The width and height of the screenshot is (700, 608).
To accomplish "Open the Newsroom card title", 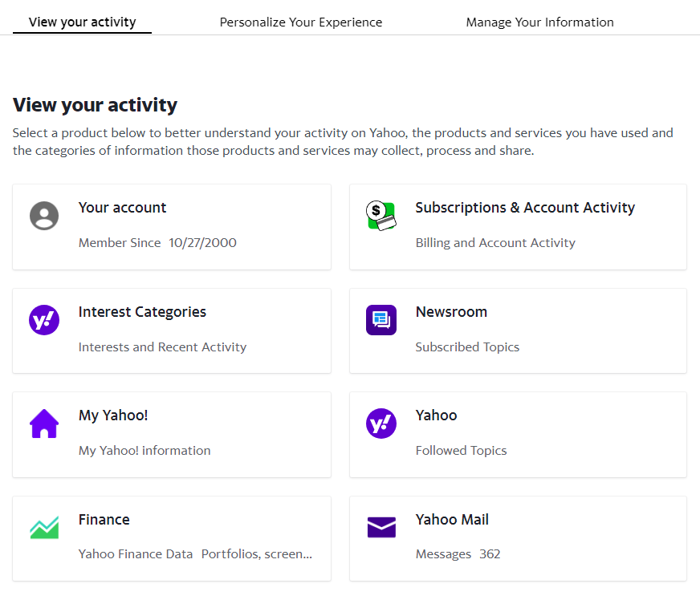I will pyautogui.click(x=451, y=312).
